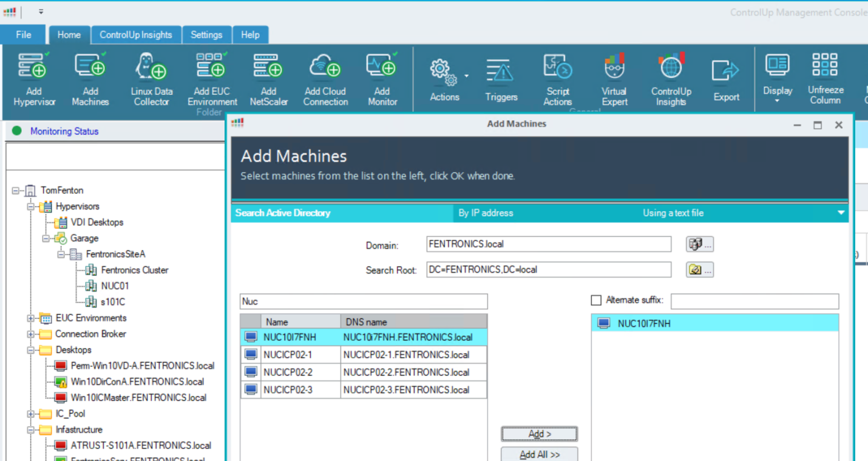The image size is (868, 461).
Task: Click the green Monitoring Status indicator
Action: pyautogui.click(x=16, y=130)
